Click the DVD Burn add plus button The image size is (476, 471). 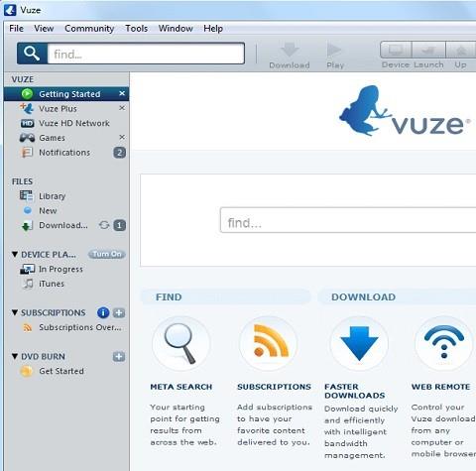[x=119, y=357]
